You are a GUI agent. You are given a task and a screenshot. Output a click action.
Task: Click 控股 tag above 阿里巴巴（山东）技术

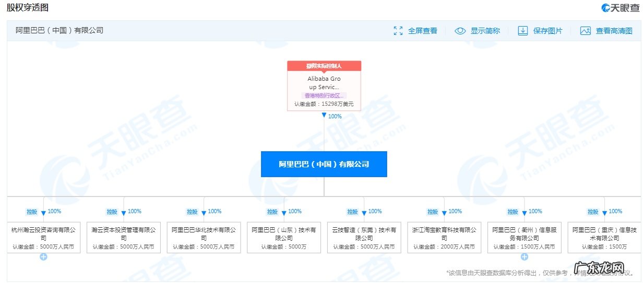tap(272, 212)
